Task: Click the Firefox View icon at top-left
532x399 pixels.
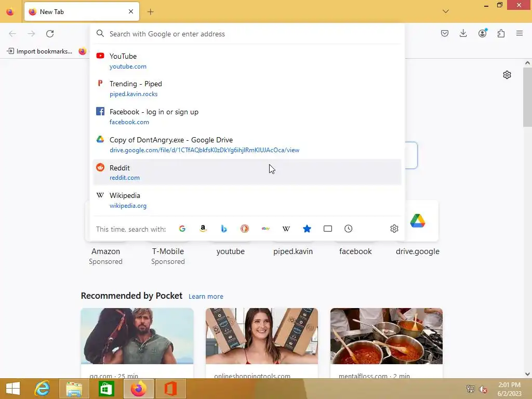Action: [10, 12]
